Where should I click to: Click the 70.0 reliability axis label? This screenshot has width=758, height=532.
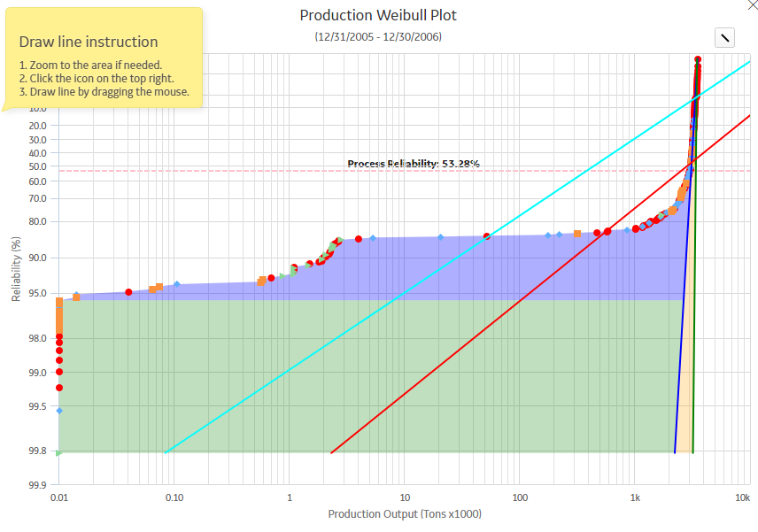38,198
